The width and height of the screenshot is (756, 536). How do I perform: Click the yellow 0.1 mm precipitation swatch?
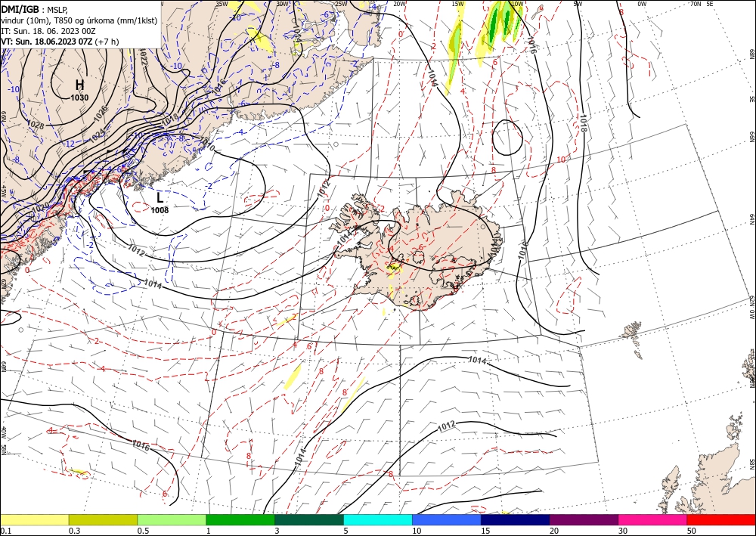pos(34,519)
